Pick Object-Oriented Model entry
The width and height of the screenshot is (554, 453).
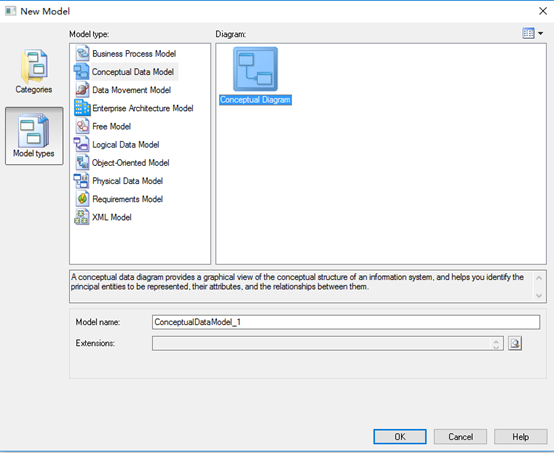131,163
